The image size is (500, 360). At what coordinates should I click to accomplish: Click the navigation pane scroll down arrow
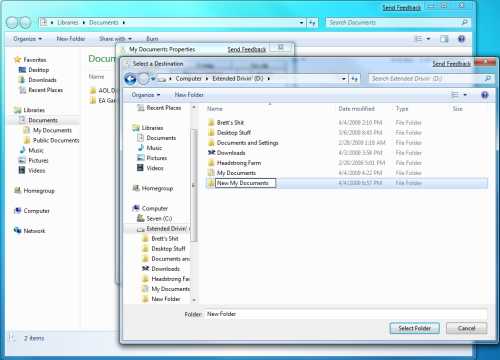pos(194,300)
